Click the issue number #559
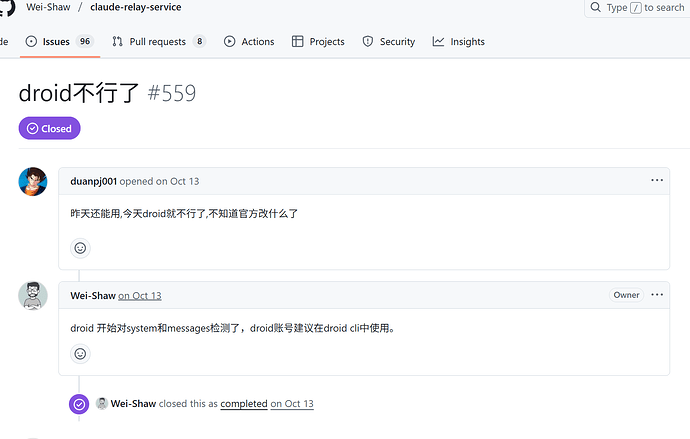This screenshot has width=690, height=439. 172,93
